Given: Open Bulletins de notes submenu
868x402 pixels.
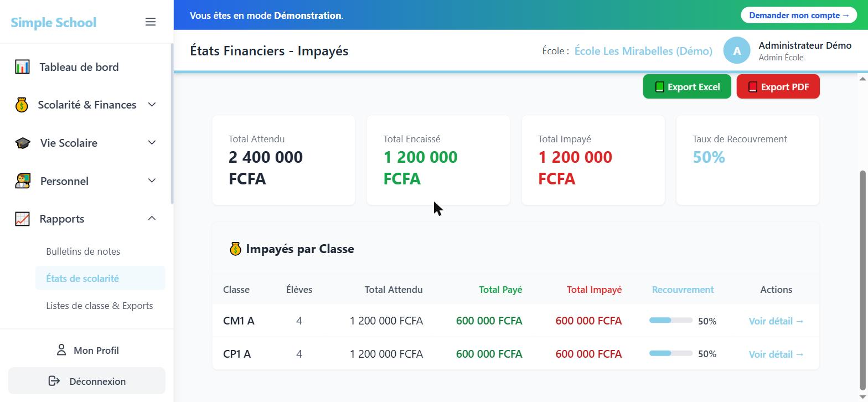Looking at the screenshot, I should pos(83,251).
